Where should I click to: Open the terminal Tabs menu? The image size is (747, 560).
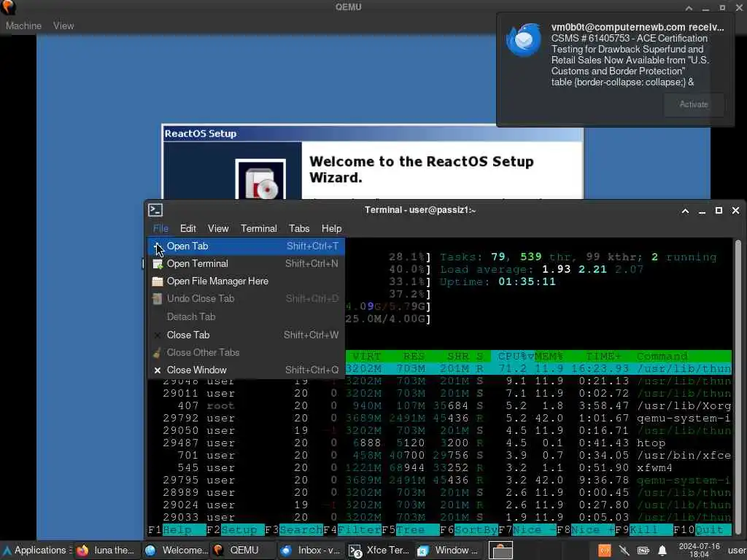point(299,228)
